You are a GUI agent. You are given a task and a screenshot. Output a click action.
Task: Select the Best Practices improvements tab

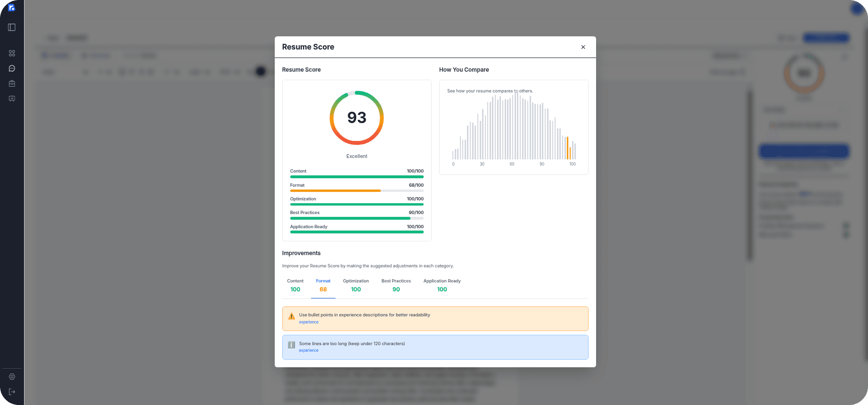396,285
